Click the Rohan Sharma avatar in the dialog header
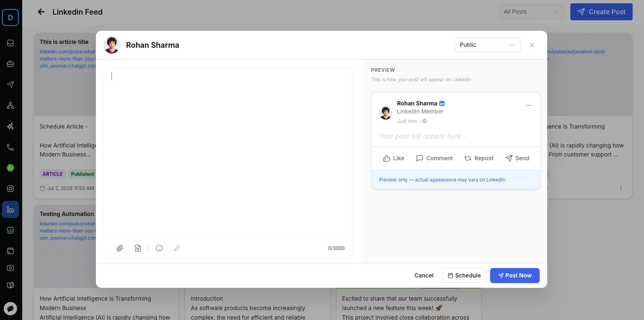 112,45
